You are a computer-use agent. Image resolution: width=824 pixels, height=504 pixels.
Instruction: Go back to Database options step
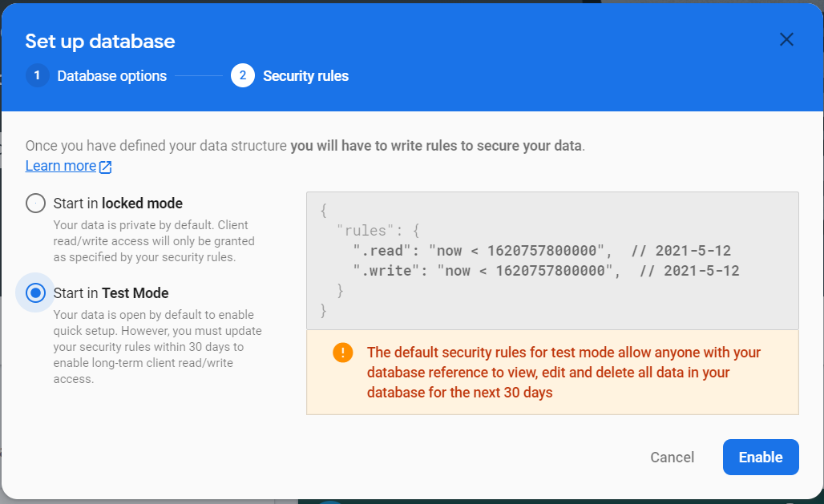tap(111, 76)
